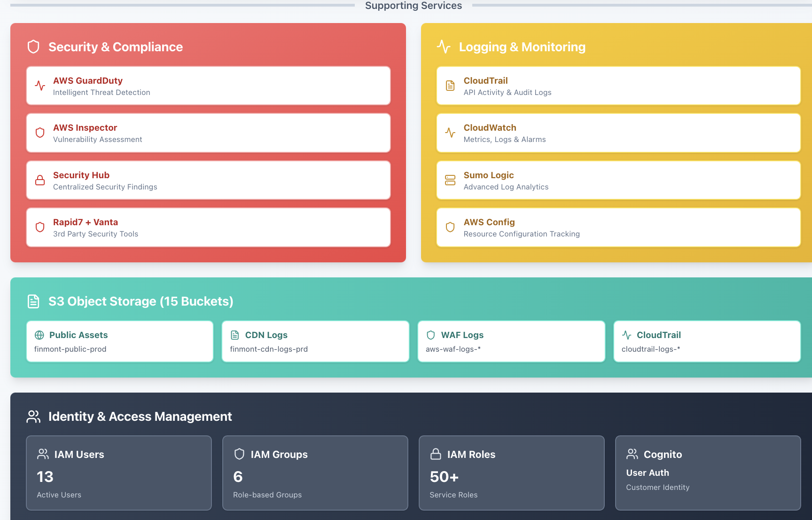Click the shield icon beside AWS Inspector
This screenshot has height=520, width=812.
(x=40, y=133)
